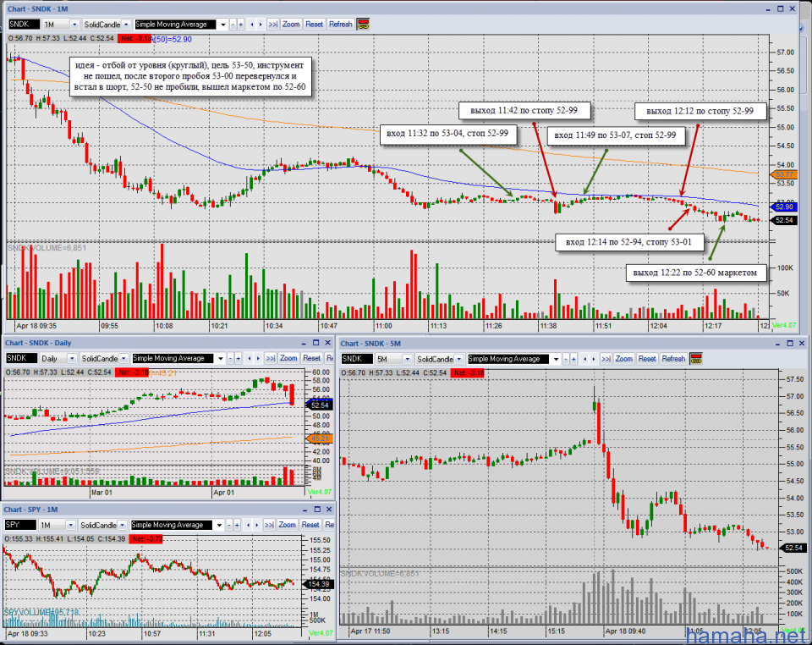The height and width of the screenshot is (645, 812).
Task: Click the plus button in SNDK 1M chart toolbar
Action: 240,25
